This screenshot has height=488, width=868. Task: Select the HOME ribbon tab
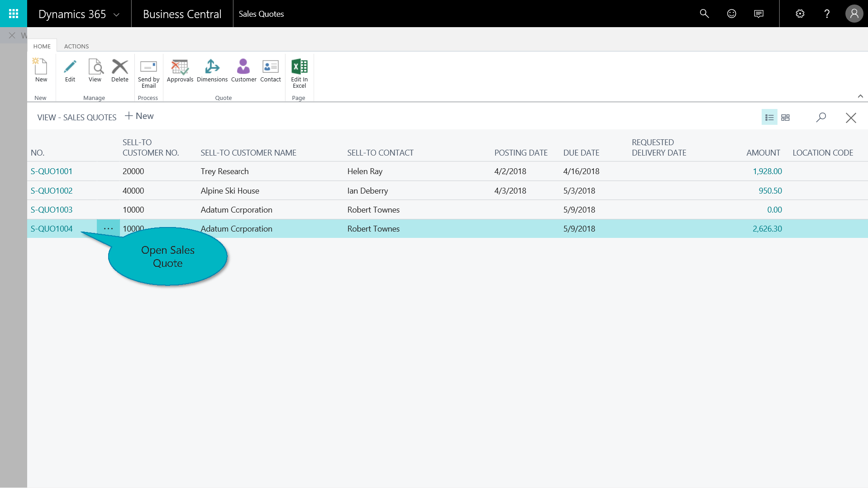click(42, 46)
